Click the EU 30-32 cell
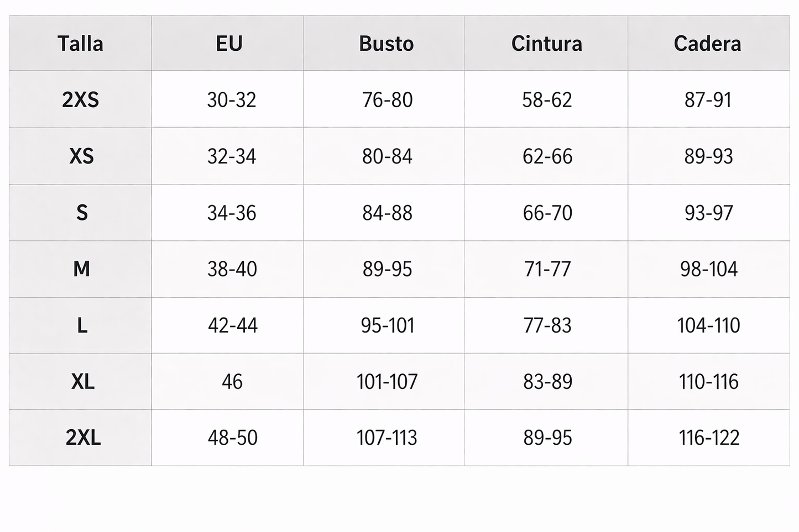This screenshot has height=532, width=799. point(228,99)
